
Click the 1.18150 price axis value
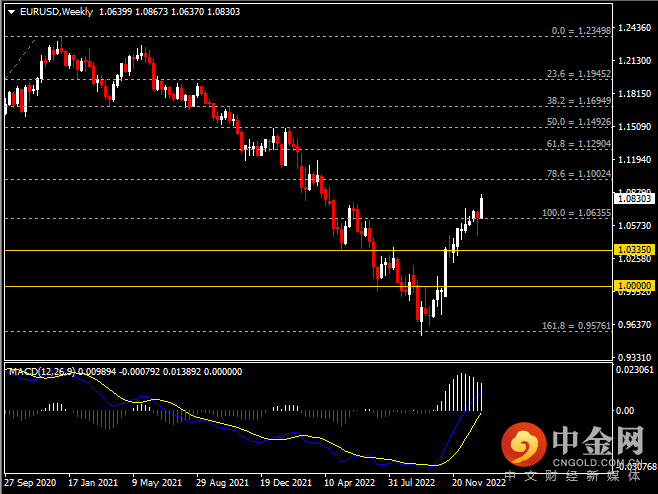tap(634, 94)
